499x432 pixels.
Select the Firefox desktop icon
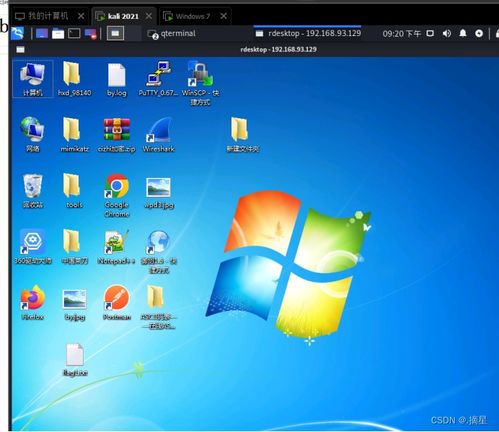[32, 303]
